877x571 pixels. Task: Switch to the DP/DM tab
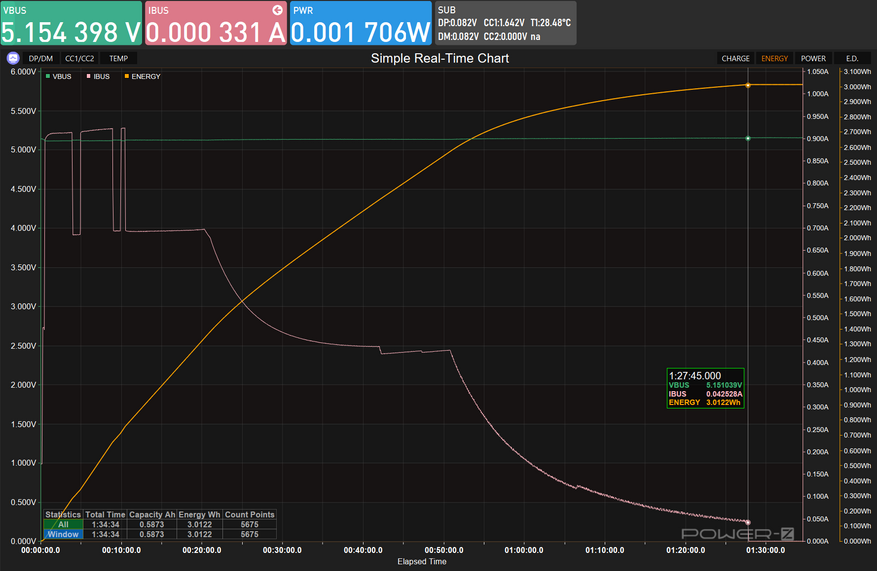[41, 58]
